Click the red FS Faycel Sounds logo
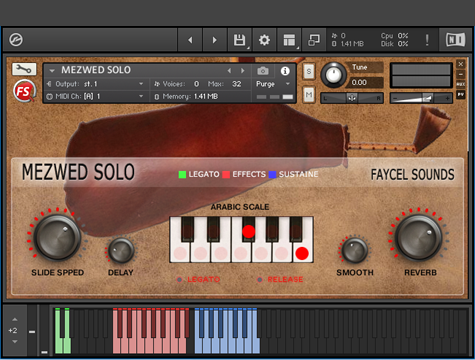 pos(24,91)
